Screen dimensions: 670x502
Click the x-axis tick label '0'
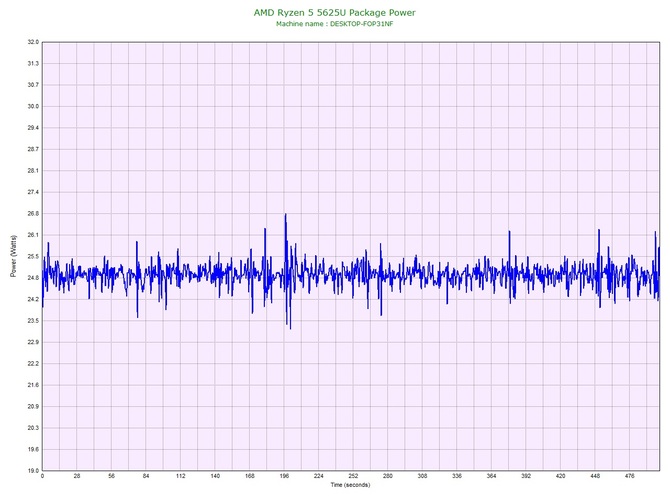[42, 476]
